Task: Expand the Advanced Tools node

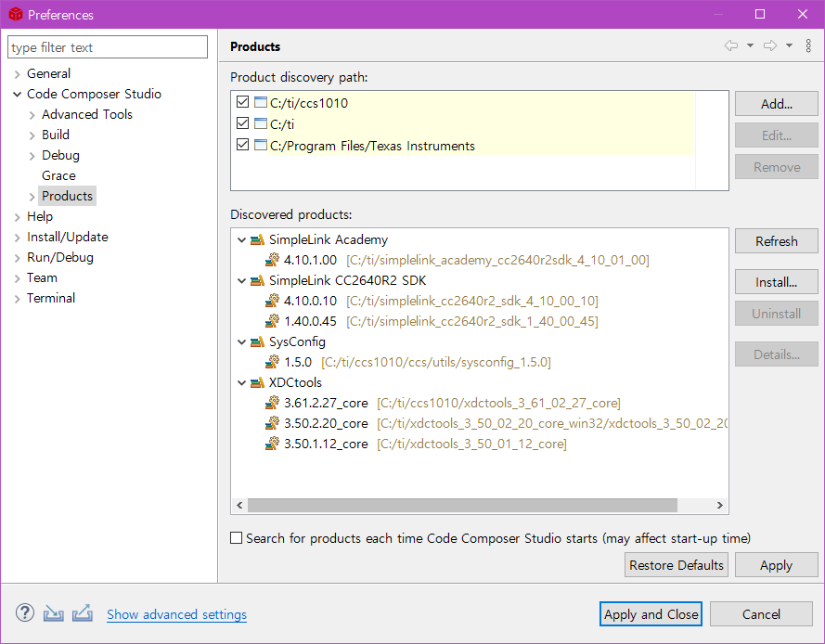Action: pyautogui.click(x=32, y=115)
